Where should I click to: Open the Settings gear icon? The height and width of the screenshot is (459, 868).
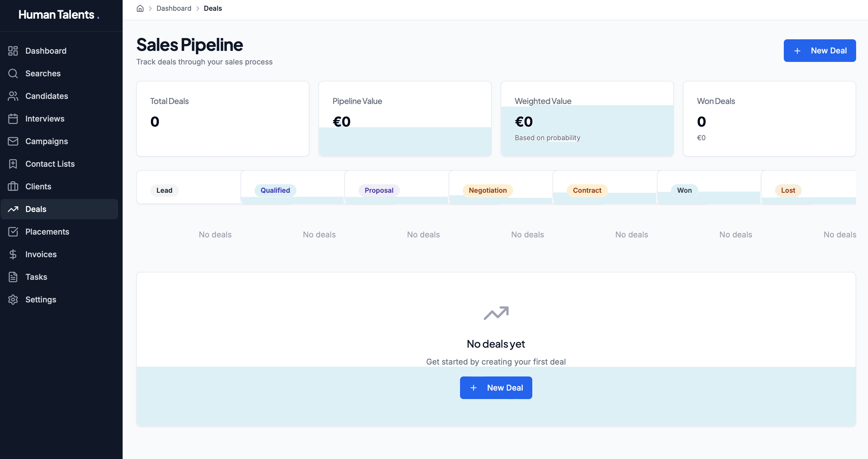pyautogui.click(x=13, y=299)
